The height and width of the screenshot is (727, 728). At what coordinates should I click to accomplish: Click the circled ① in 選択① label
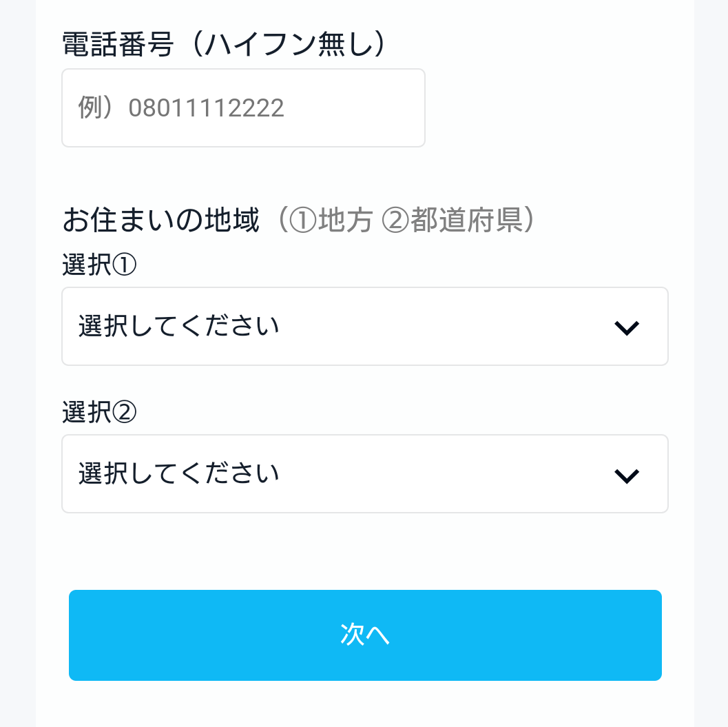click(x=125, y=265)
